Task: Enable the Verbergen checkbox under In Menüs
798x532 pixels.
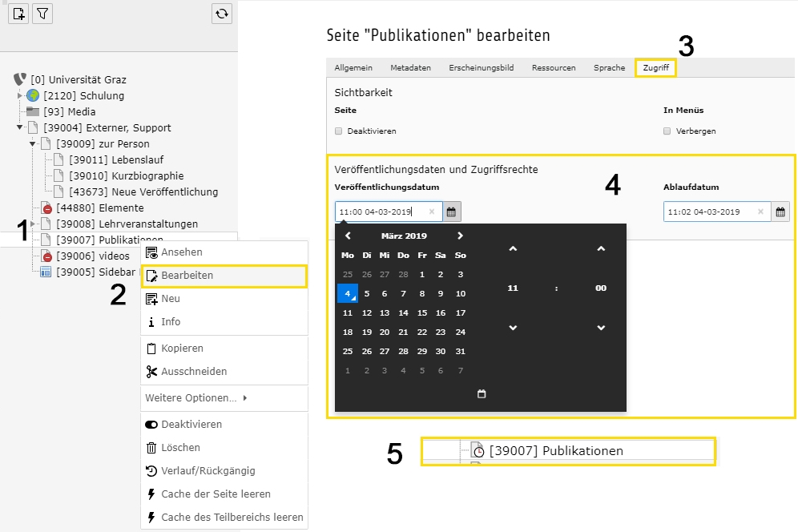Action: coord(667,131)
